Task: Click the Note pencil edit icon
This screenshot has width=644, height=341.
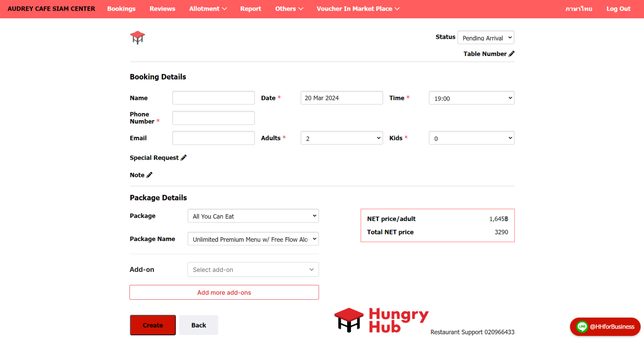Action: [x=149, y=175]
